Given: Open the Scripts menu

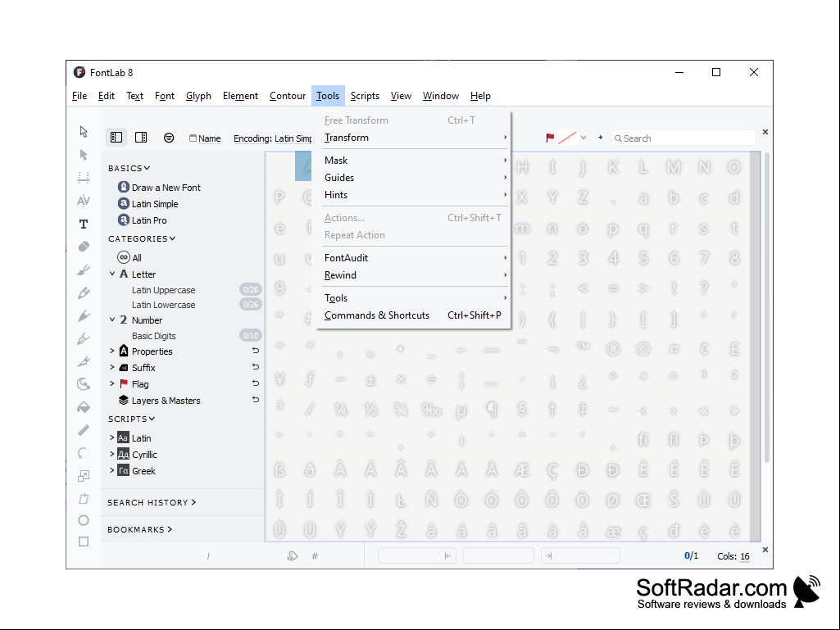Looking at the screenshot, I should (x=365, y=96).
